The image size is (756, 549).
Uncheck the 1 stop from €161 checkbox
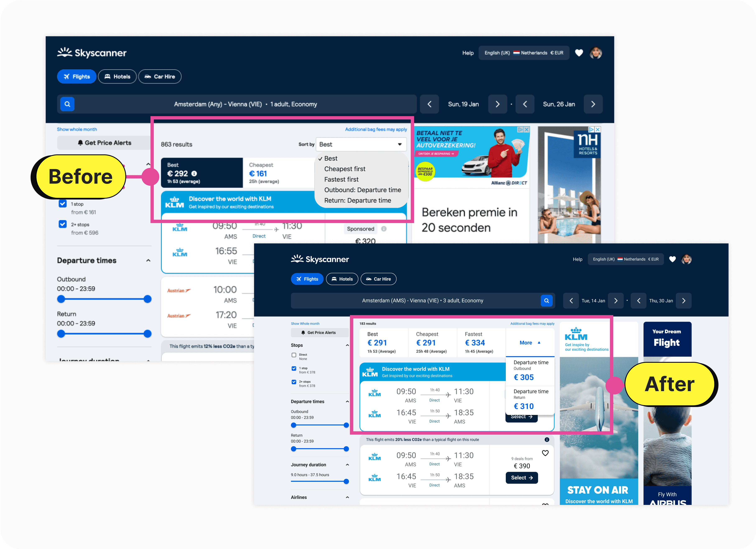[x=63, y=204]
